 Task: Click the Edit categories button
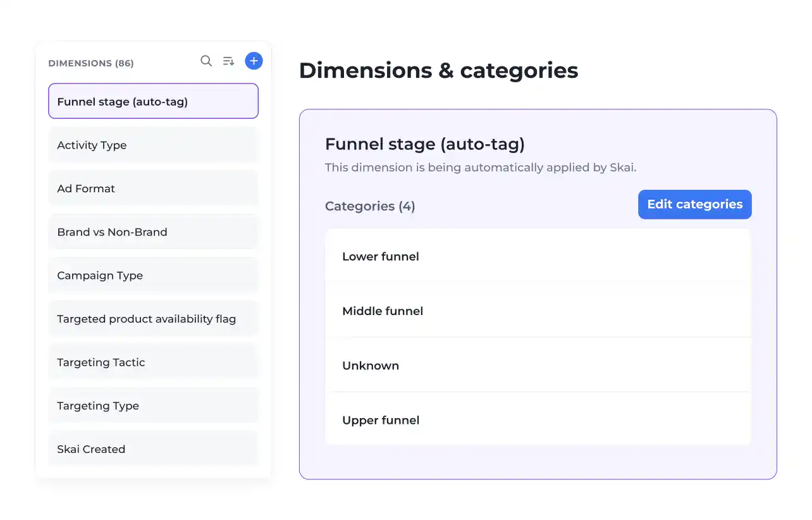(695, 204)
